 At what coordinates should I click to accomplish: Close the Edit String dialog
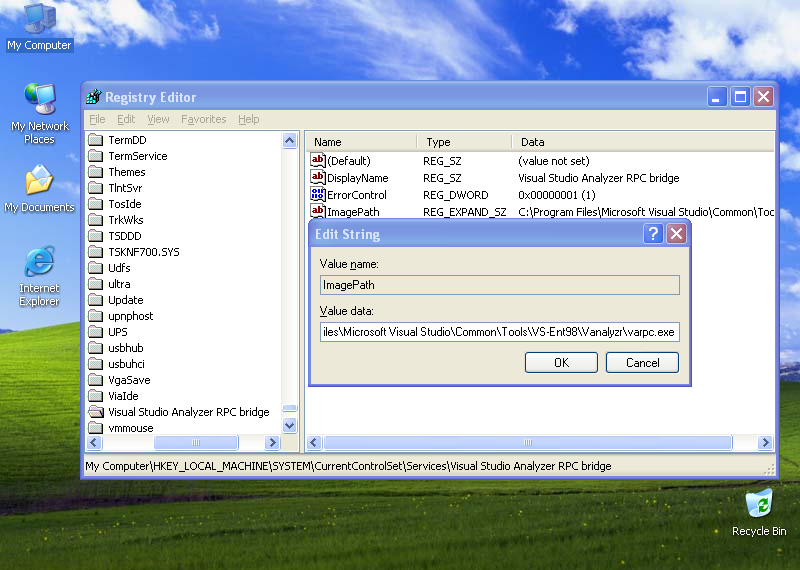[x=677, y=234]
